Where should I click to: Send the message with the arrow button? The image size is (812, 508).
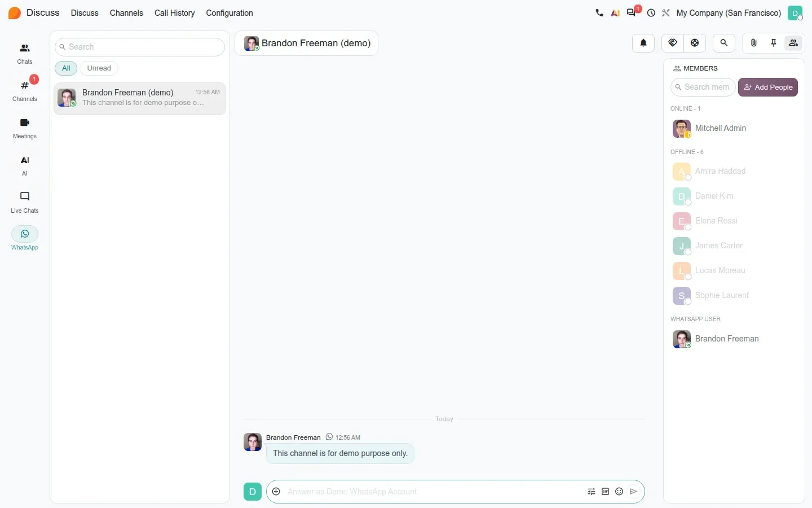633,492
